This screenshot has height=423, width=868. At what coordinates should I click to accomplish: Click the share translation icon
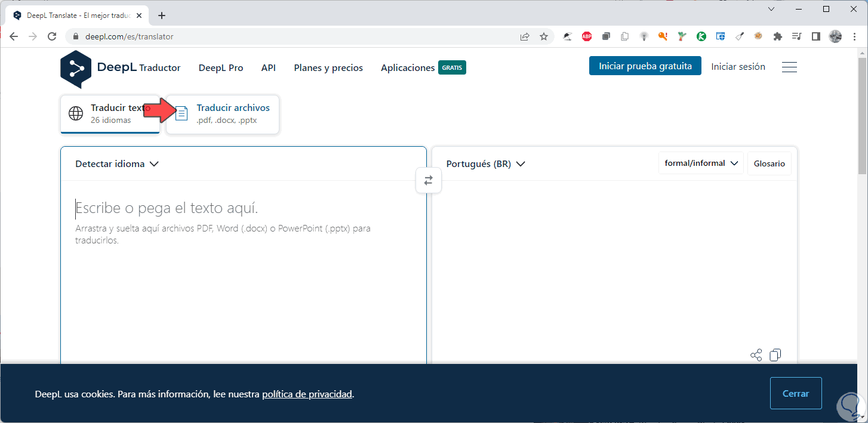click(756, 355)
